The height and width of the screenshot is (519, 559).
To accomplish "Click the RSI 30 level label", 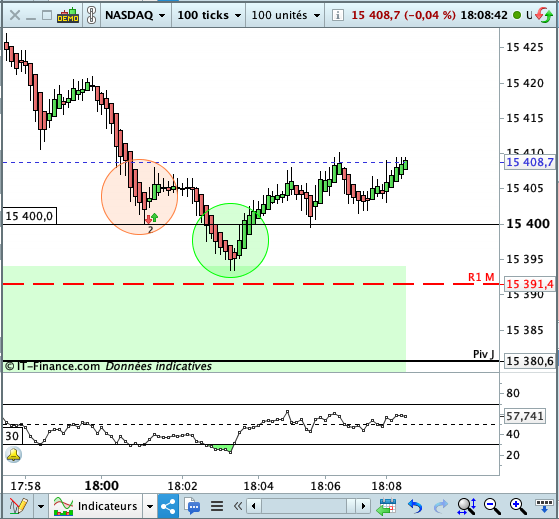I will [12, 436].
